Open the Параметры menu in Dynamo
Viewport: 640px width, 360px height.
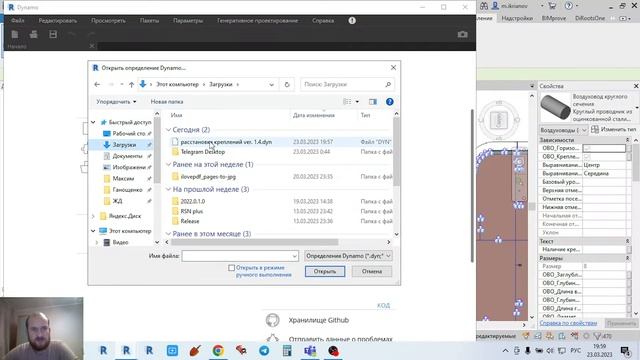(188, 20)
